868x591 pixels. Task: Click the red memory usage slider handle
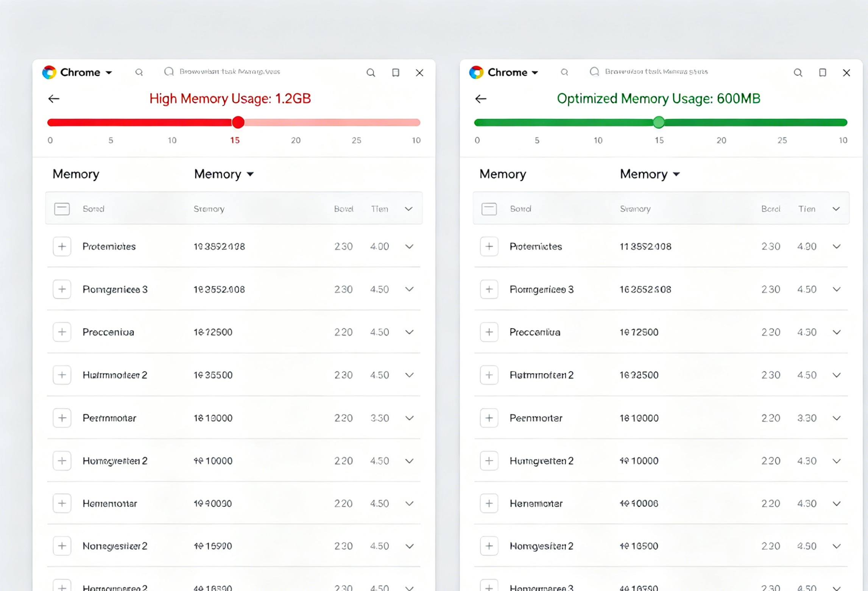238,122
